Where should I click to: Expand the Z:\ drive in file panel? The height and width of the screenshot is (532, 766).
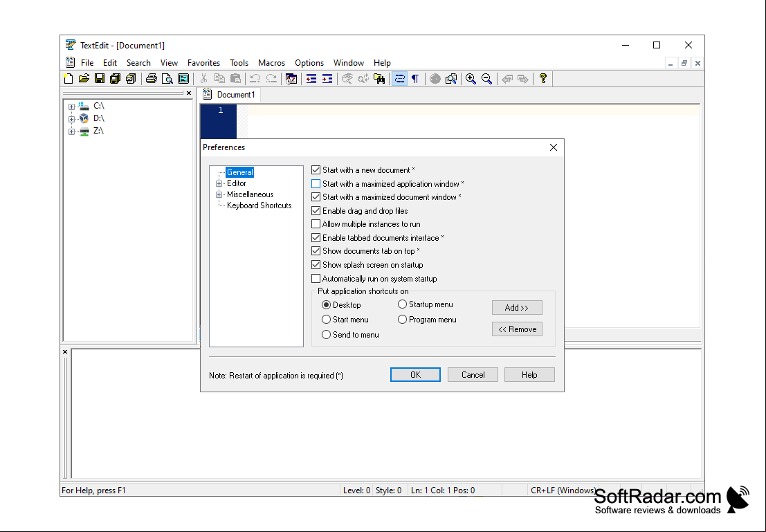pyautogui.click(x=71, y=131)
